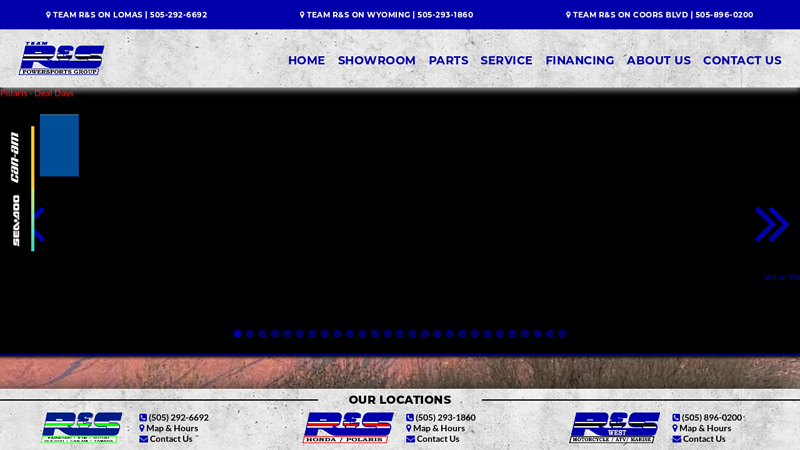800x450 pixels.
Task: Select the second slideshow pagination dot
Action: click(250, 334)
